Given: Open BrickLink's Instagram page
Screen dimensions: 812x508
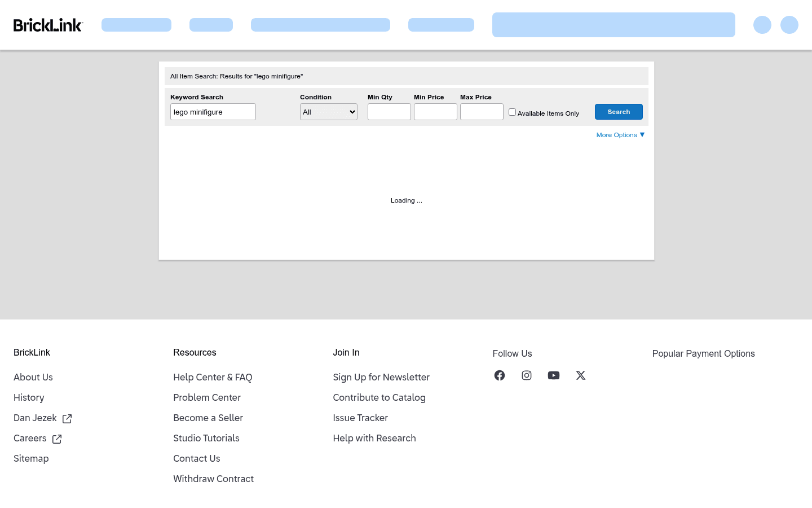Looking at the screenshot, I should click(x=527, y=375).
